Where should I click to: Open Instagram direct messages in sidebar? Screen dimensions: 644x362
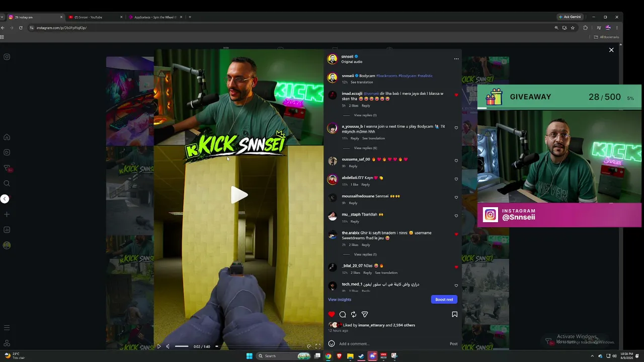pyautogui.click(x=7, y=168)
